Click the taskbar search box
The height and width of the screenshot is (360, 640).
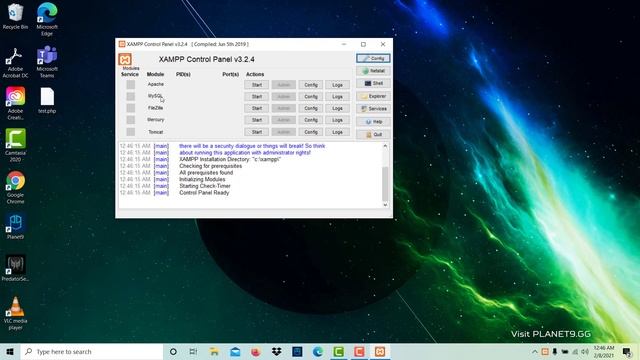coord(92,351)
